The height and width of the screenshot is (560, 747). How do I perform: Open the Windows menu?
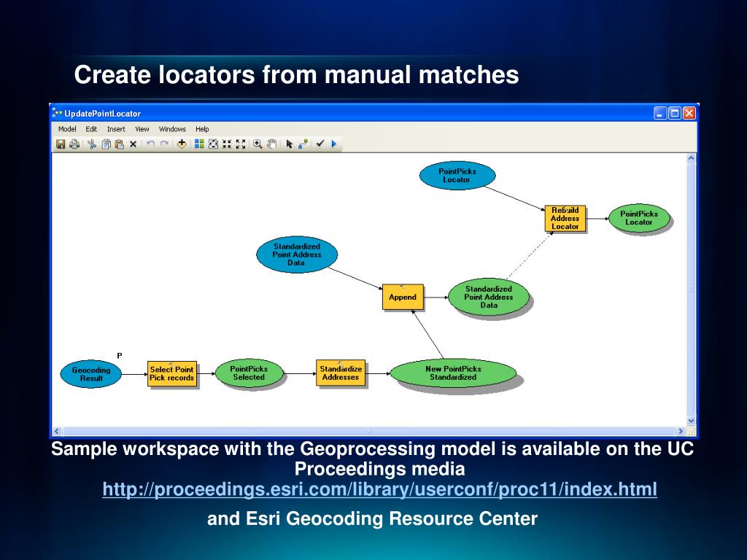pyautogui.click(x=172, y=129)
